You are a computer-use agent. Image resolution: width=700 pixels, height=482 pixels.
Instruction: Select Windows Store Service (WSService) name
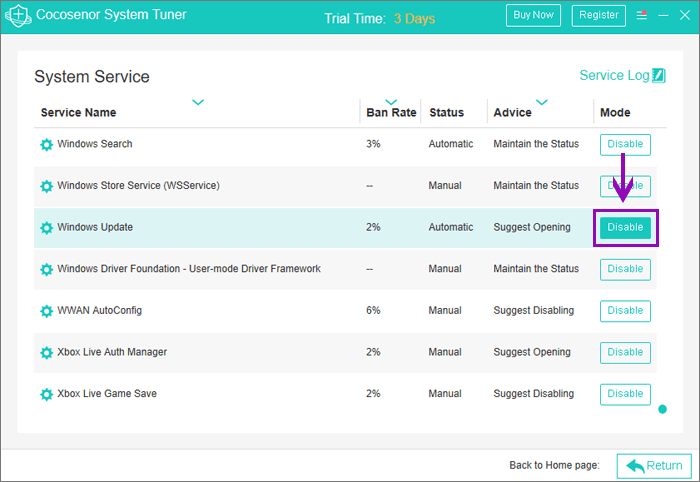point(138,186)
